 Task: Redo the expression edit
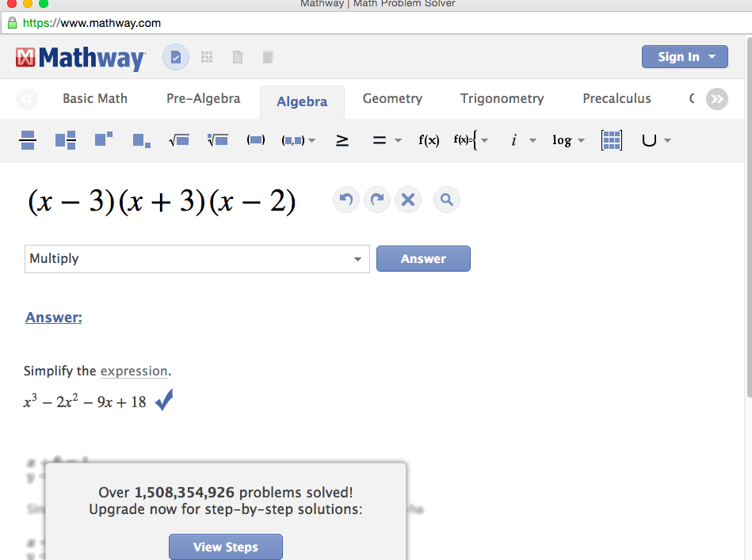(377, 200)
